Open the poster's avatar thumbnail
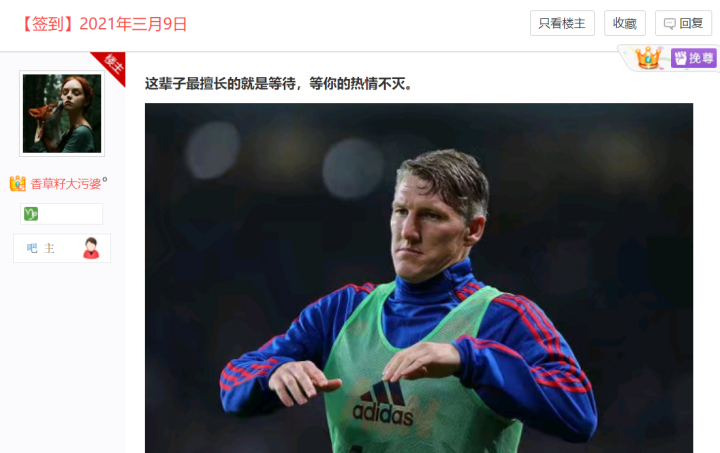 tap(62, 113)
